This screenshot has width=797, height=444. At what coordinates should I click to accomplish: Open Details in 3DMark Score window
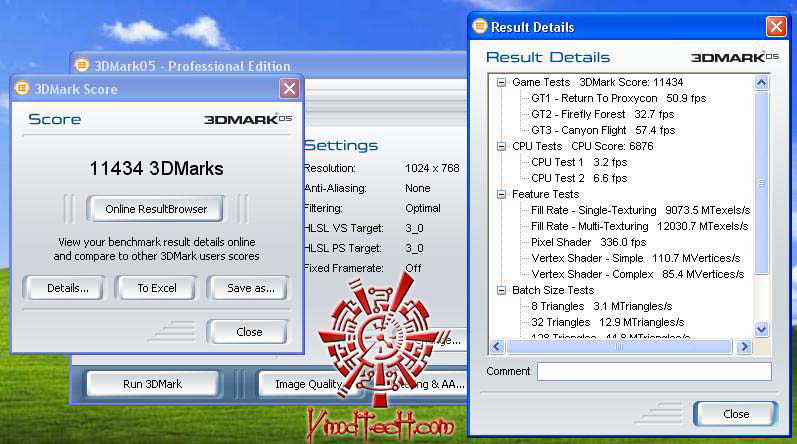65,288
